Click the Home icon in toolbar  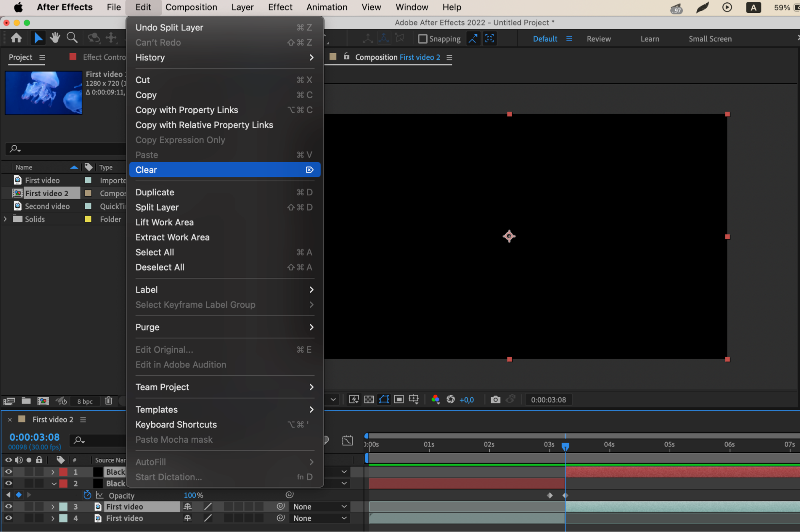pyautogui.click(x=16, y=38)
